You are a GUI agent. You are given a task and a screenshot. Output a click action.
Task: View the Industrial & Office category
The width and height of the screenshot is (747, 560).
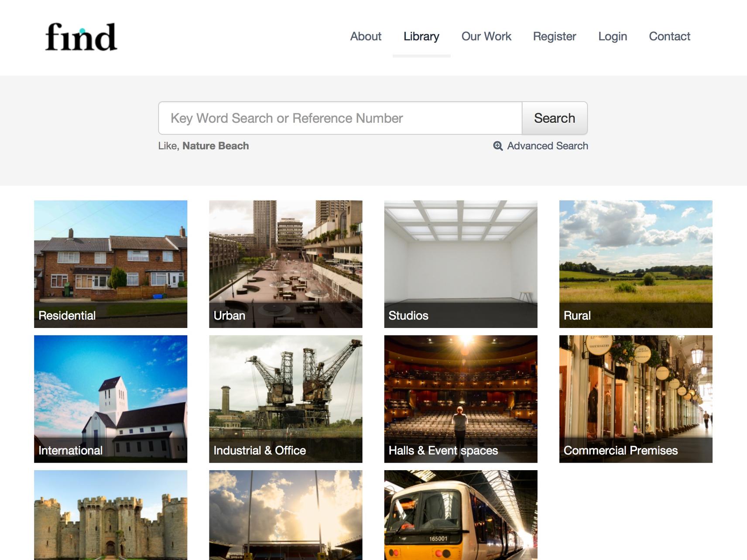coord(286,399)
